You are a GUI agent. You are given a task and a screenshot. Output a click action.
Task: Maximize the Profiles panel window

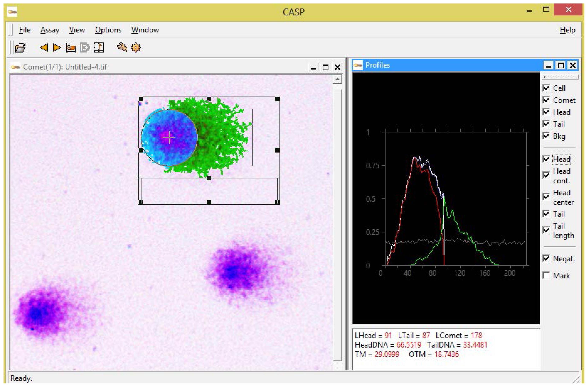[x=561, y=65]
